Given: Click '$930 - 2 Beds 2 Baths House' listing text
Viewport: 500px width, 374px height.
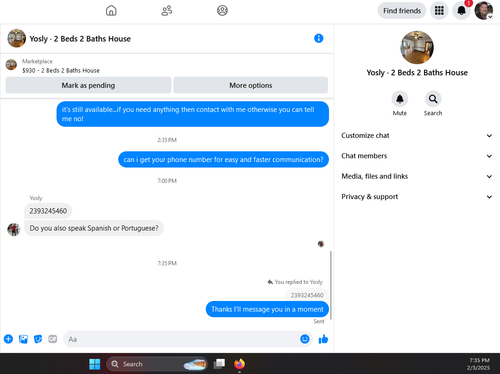Looking at the screenshot, I should pyautogui.click(x=61, y=71).
